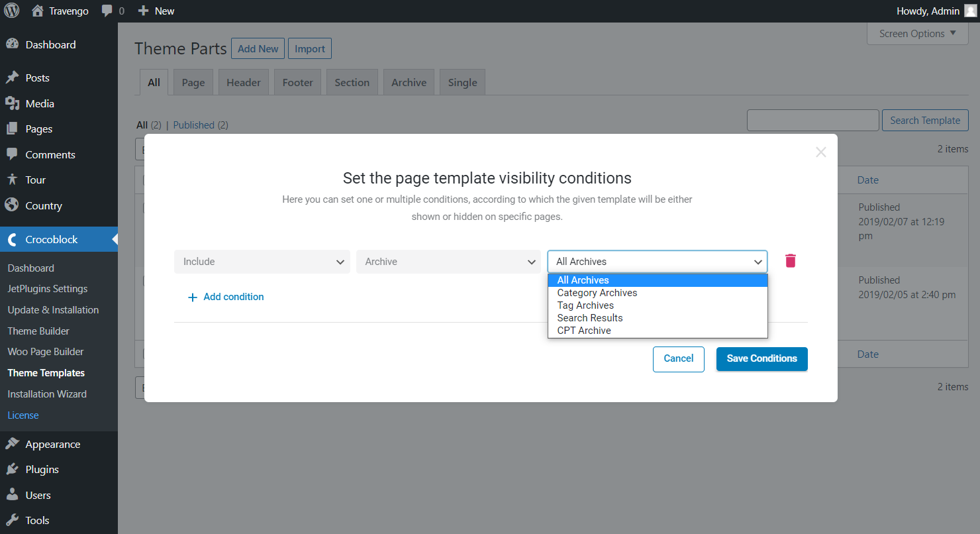Select CPT Archive option

(x=658, y=331)
